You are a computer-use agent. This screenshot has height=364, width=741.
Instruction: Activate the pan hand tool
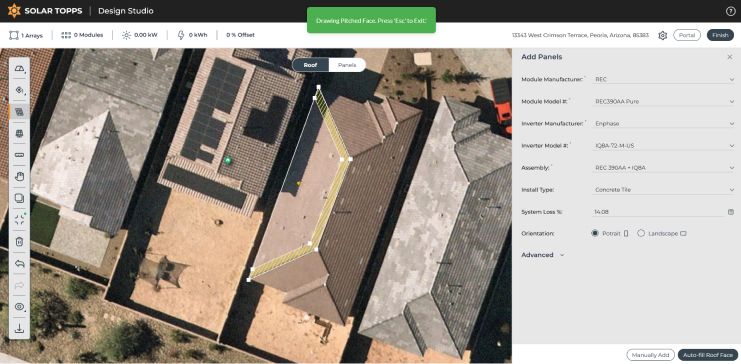point(19,177)
